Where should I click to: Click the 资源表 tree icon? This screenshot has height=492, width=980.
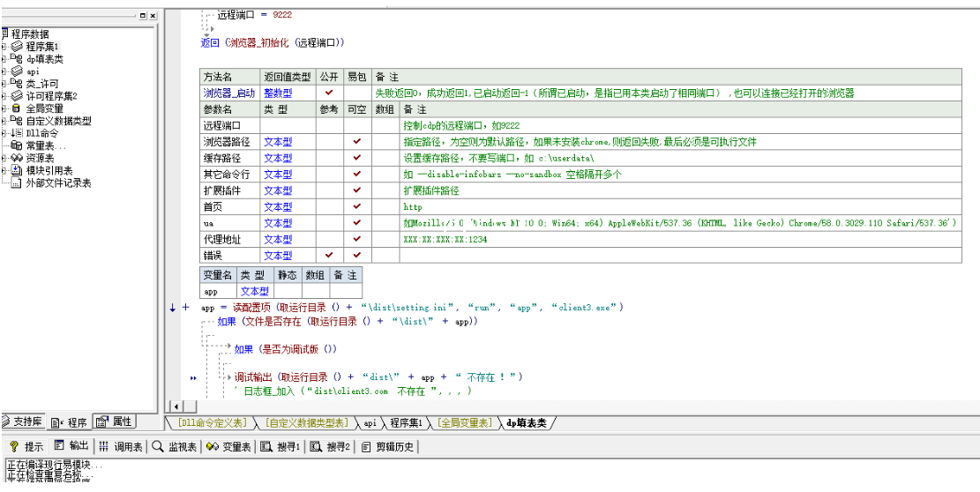click(17, 158)
